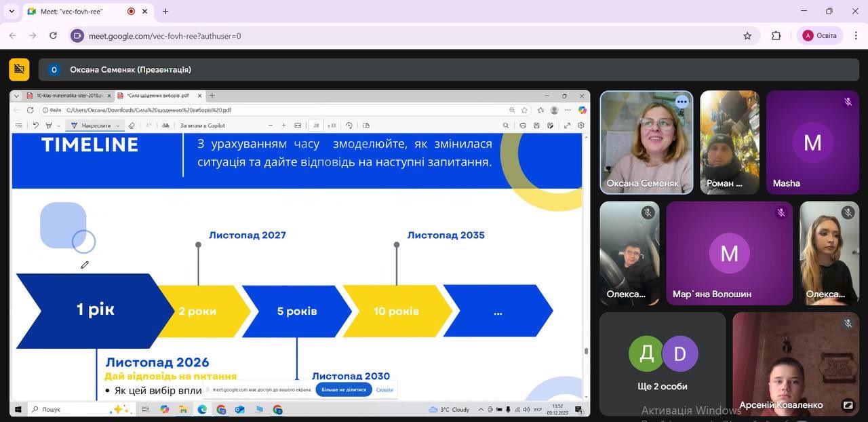Image resolution: width=868 pixels, height=422 pixels.
Task: Reload the Meet page
Action: click(53, 35)
